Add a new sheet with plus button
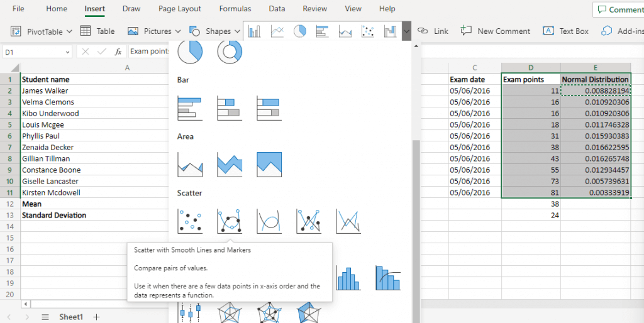This screenshot has width=644, height=323. pyautogui.click(x=96, y=317)
